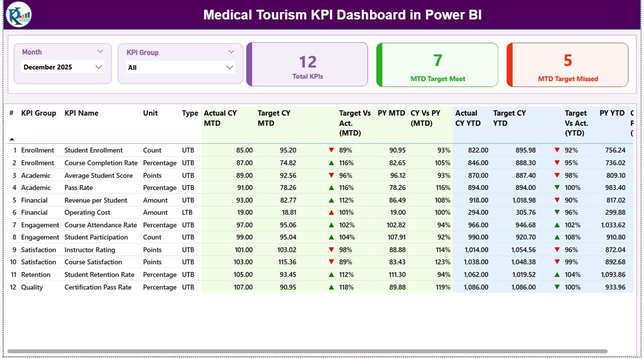Select the MTD Target Meet card

(x=437, y=64)
